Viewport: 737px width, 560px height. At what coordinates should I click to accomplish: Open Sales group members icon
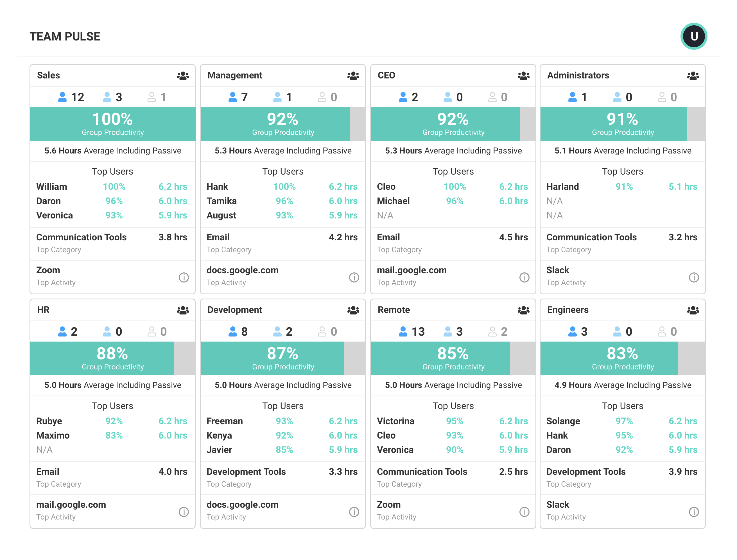[x=183, y=76]
